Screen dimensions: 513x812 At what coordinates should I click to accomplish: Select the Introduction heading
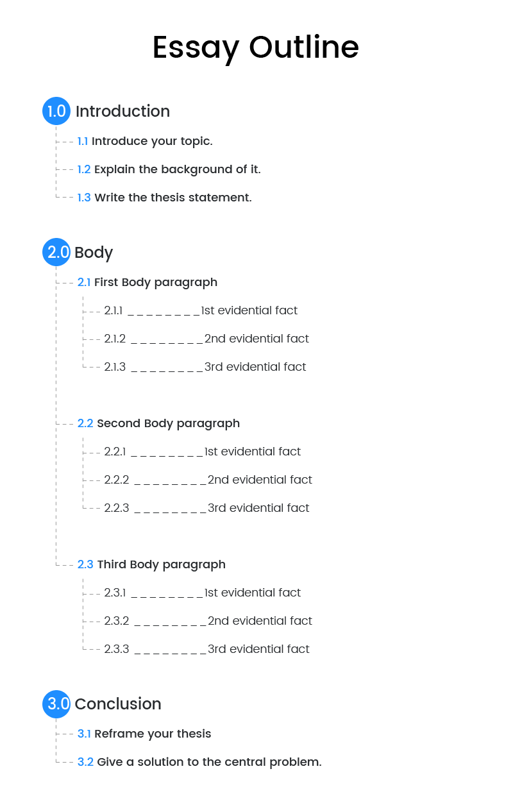point(122,111)
